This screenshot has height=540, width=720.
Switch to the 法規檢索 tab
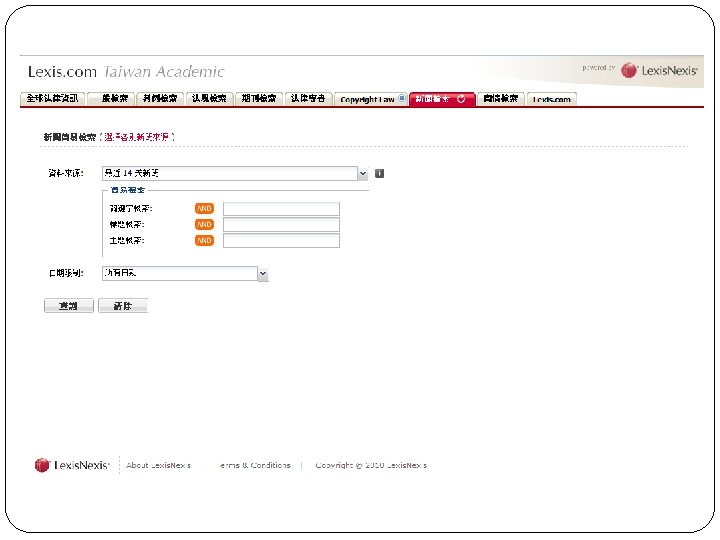coord(209,99)
